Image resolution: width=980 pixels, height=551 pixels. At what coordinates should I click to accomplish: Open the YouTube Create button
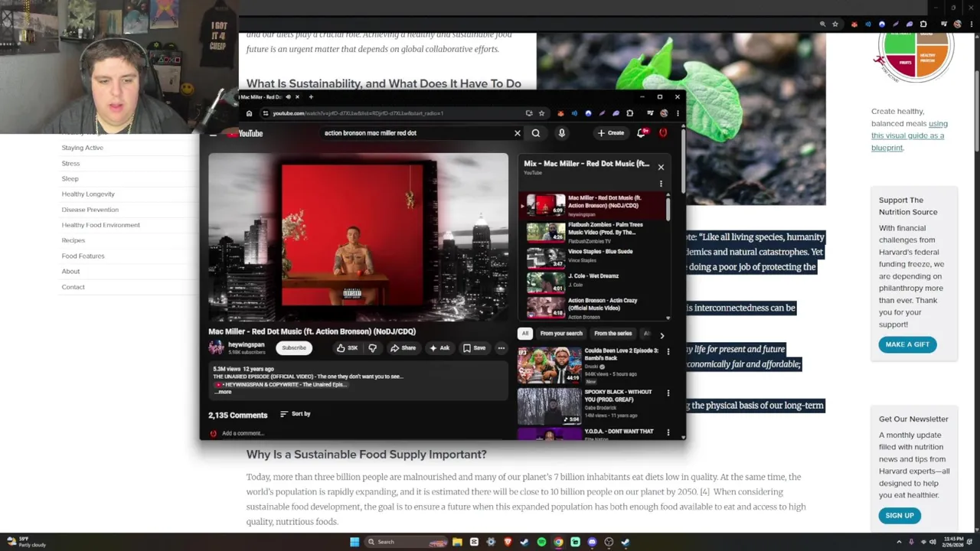[x=611, y=133]
